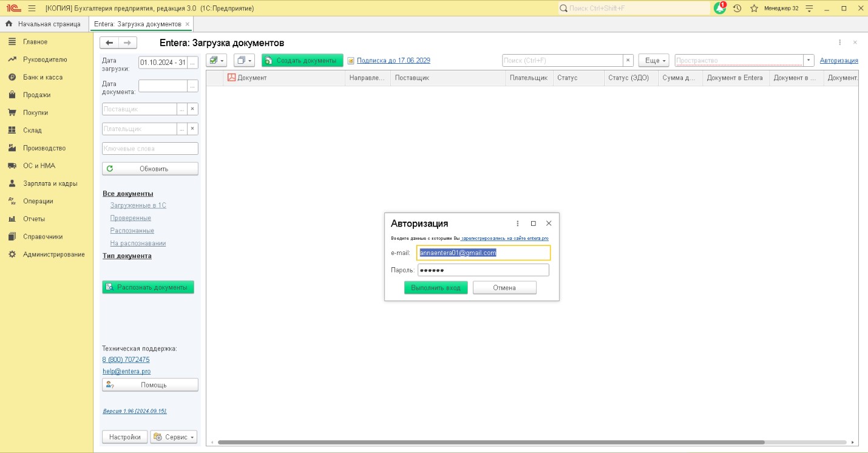Open selection list for Плательщик filter

[181, 129]
